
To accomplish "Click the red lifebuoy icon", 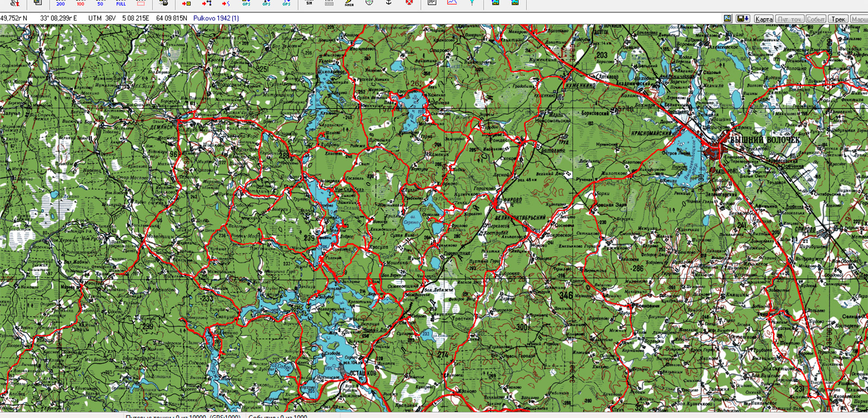I will pos(409,3).
